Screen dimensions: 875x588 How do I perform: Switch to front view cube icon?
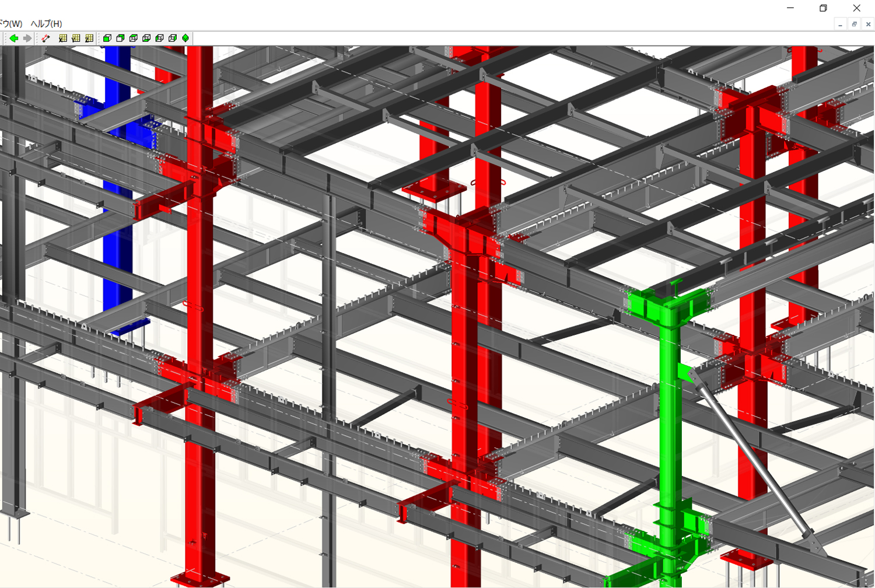tap(107, 38)
